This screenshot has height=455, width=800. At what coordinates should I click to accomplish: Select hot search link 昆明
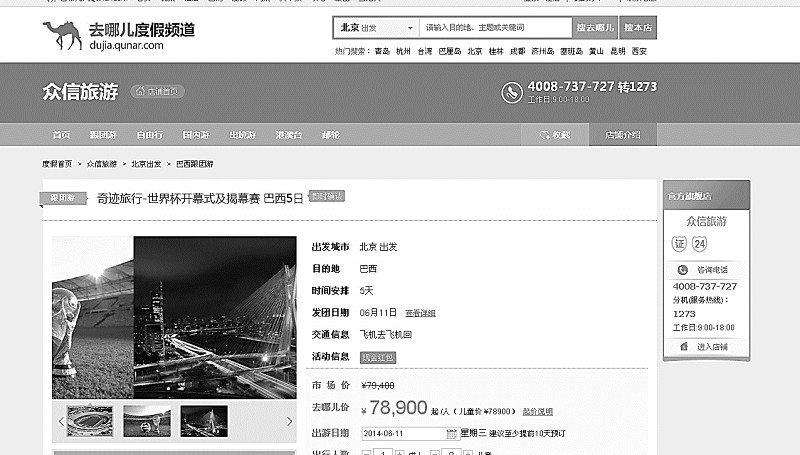point(618,51)
